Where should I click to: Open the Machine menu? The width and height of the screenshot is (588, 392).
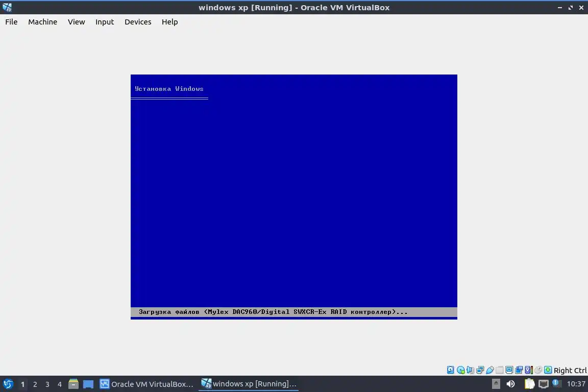pyautogui.click(x=42, y=22)
